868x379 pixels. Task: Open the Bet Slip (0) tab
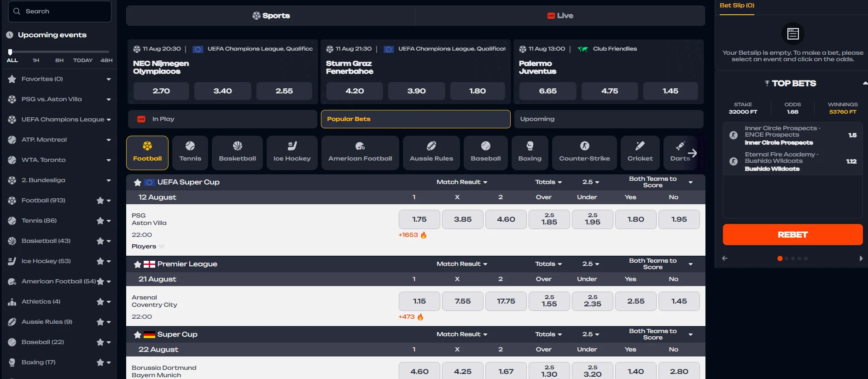737,6
